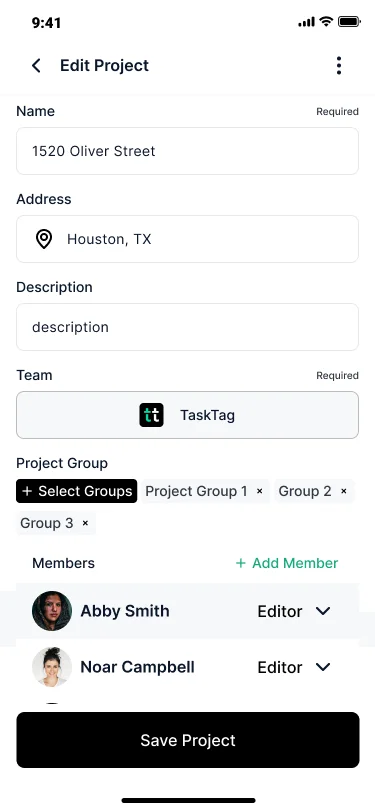375x812 pixels.
Task: Go back using the left arrow
Action: [x=36, y=66]
